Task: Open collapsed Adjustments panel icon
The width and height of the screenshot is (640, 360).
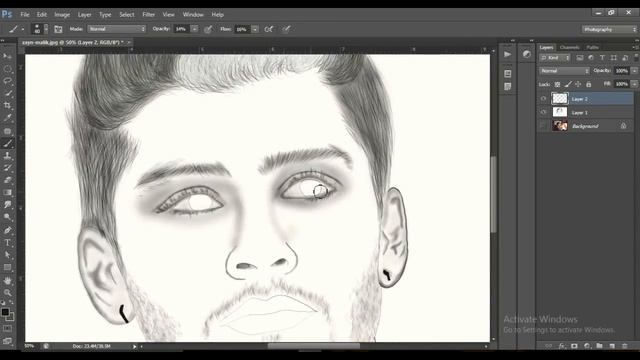Action: point(527,54)
